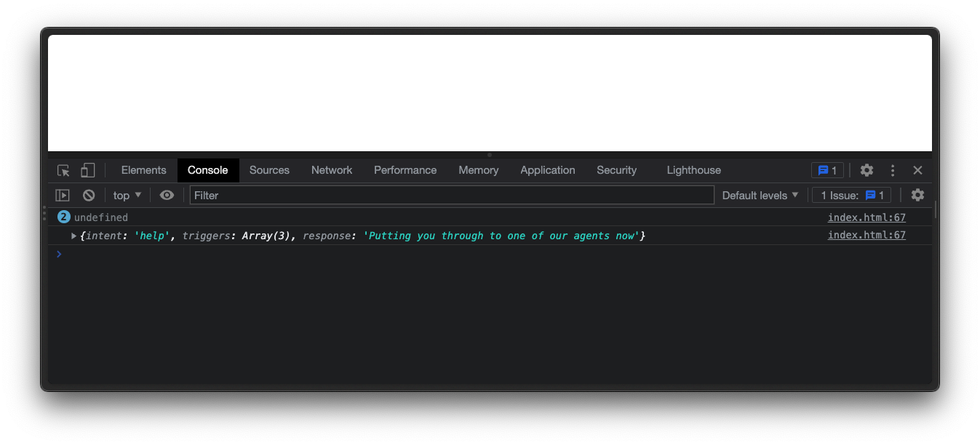This screenshot has width=980, height=445.
Task: Open the top JavaScript context dropdown
Action: 127,195
